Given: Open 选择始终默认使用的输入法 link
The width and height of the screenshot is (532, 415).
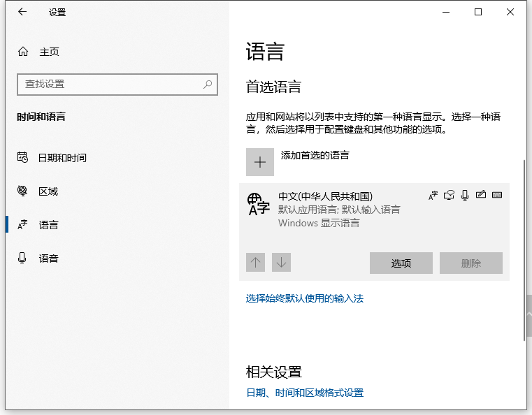Looking at the screenshot, I should (x=305, y=299).
